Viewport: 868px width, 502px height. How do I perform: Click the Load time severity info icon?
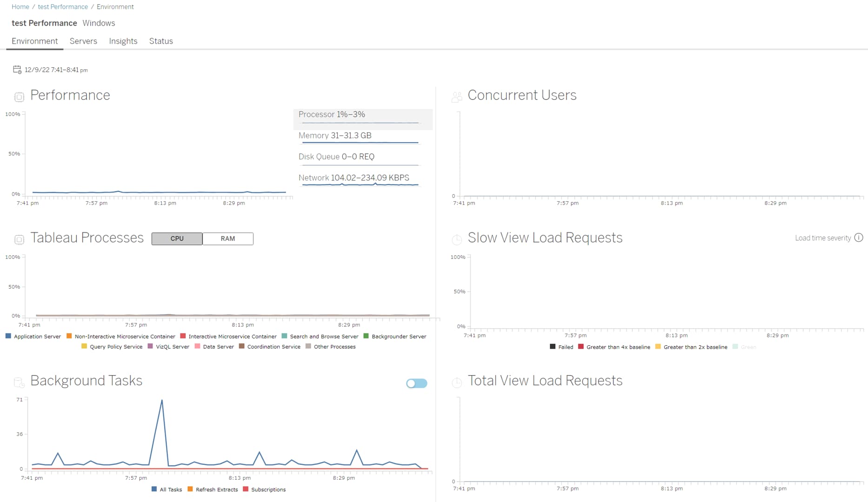coord(860,238)
